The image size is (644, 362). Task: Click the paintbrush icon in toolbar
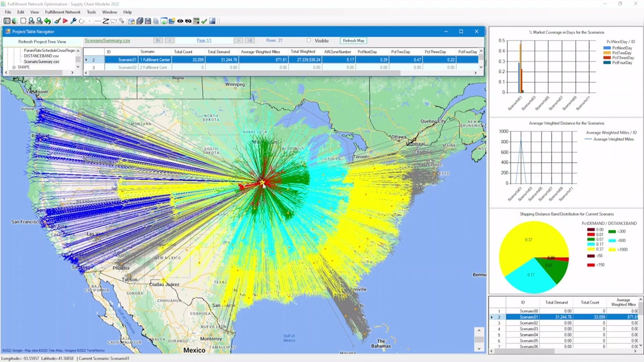click(x=57, y=21)
